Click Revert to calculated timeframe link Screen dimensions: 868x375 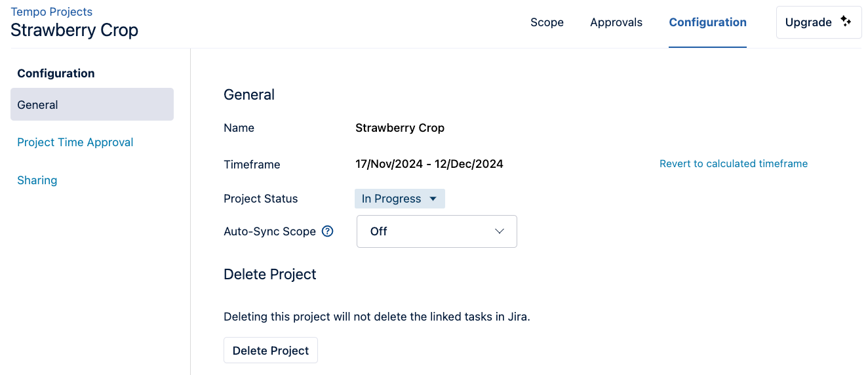[733, 164]
